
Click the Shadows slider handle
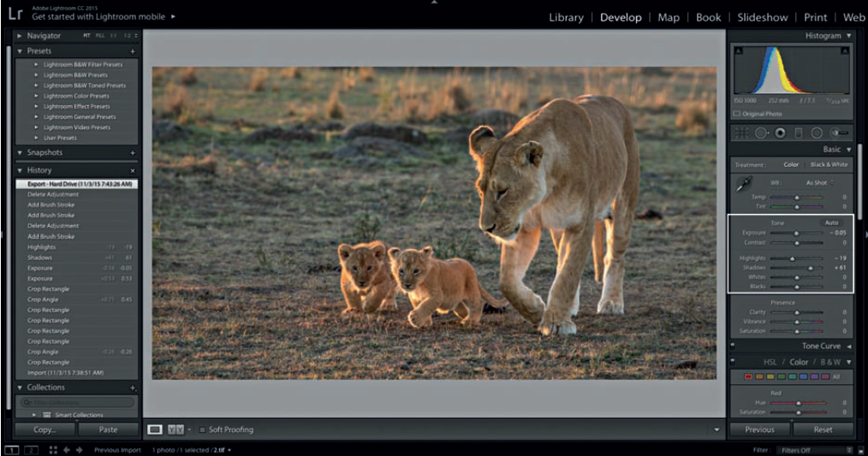[x=811, y=268]
